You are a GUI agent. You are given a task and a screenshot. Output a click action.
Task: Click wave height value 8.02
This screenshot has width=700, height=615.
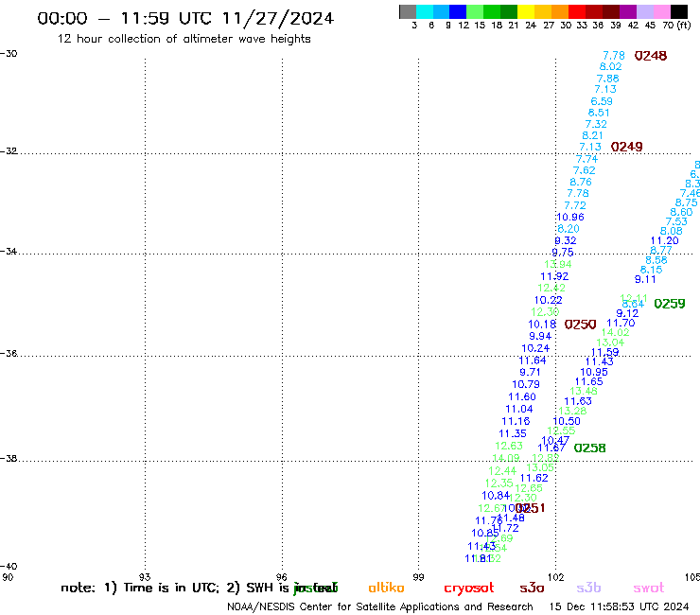click(610, 66)
